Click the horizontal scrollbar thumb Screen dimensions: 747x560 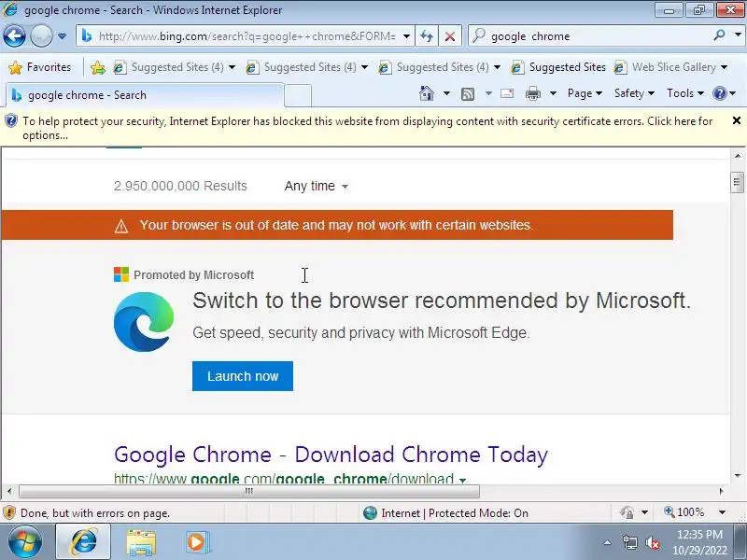(x=248, y=491)
